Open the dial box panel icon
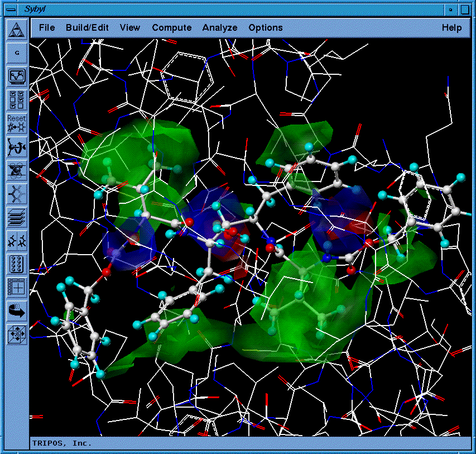The width and height of the screenshot is (476, 454). click(x=17, y=264)
